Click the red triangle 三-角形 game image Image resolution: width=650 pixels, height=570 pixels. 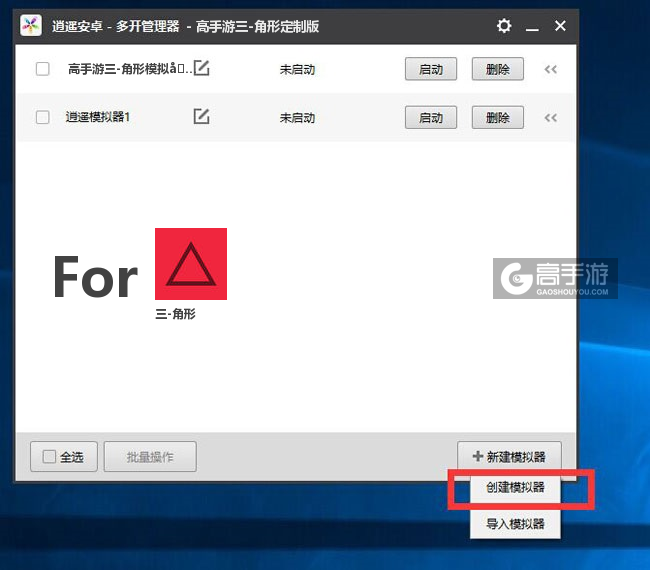(191, 264)
